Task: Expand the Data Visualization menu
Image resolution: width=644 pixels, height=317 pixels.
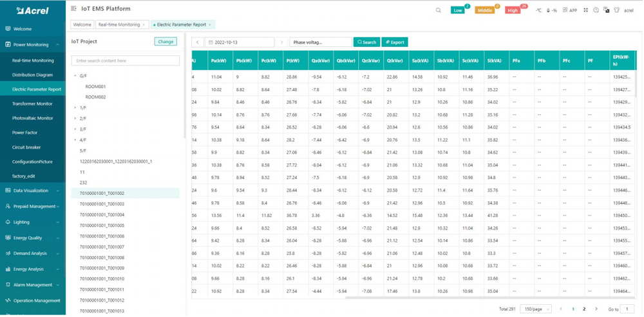Action: (58, 191)
